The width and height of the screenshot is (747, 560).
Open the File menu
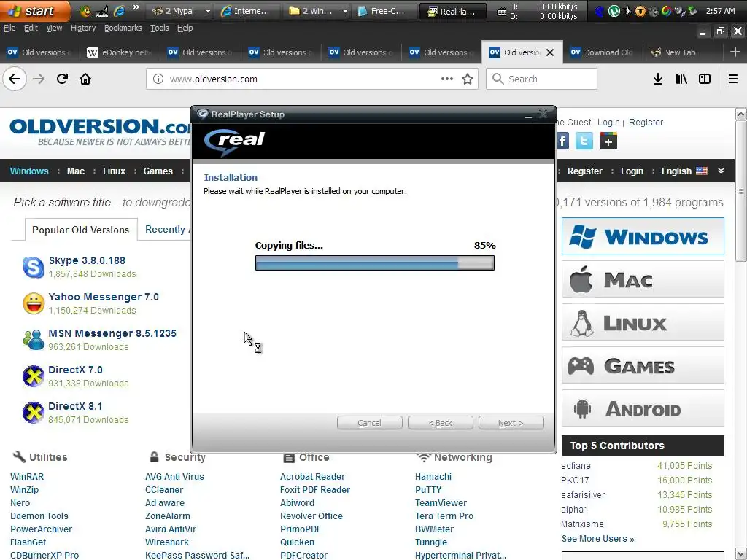click(x=9, y=28)
